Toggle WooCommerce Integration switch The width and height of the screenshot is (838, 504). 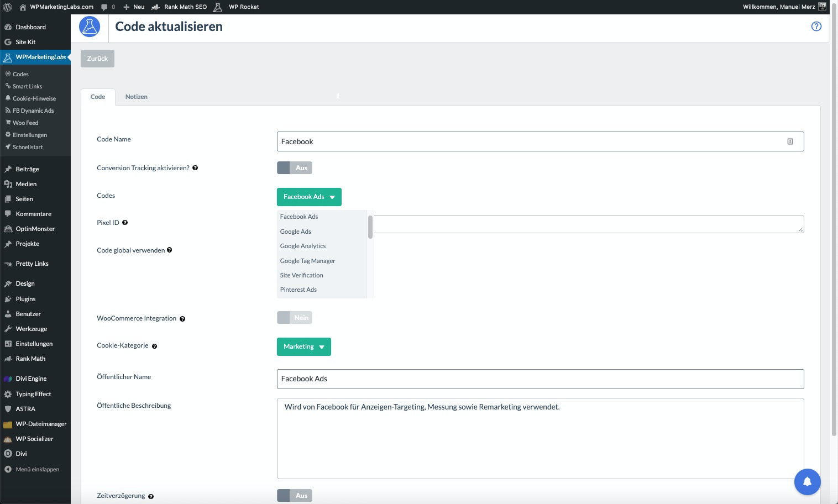[295, 318]
